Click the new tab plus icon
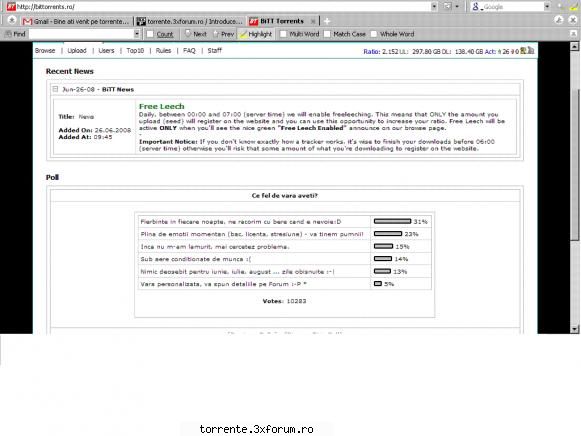Viewport: 581px width, 436px height. point(327,21)
